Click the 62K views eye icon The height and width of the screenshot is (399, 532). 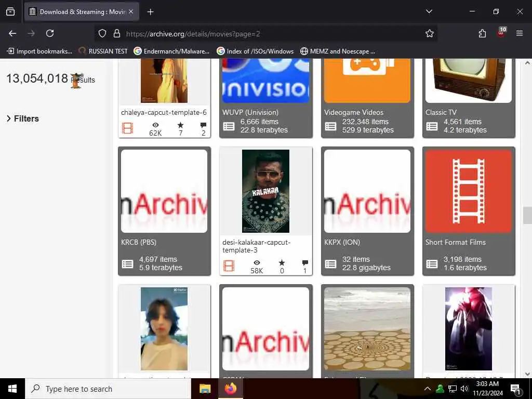tap(155, 125)
